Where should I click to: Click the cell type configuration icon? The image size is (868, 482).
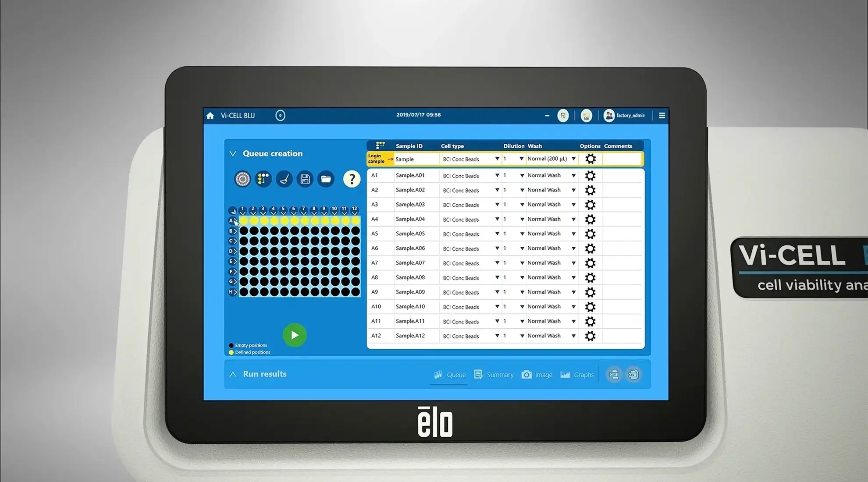click(x=590, y=159)
